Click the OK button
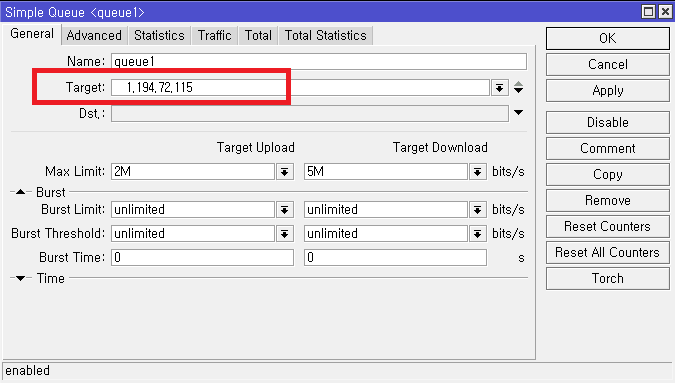675x383 pixels. tap(607, 38)
